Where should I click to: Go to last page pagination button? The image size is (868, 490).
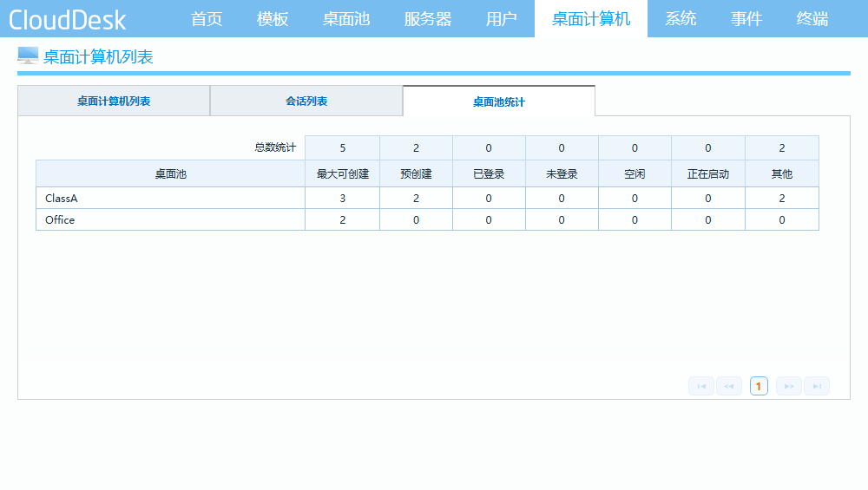click(817, 386)
